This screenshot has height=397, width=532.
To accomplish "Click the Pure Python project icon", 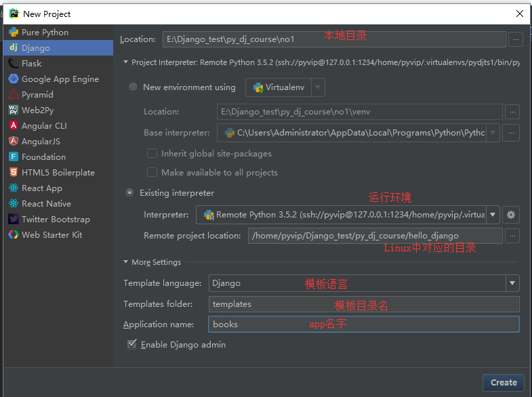I will (x=14, y=33).
